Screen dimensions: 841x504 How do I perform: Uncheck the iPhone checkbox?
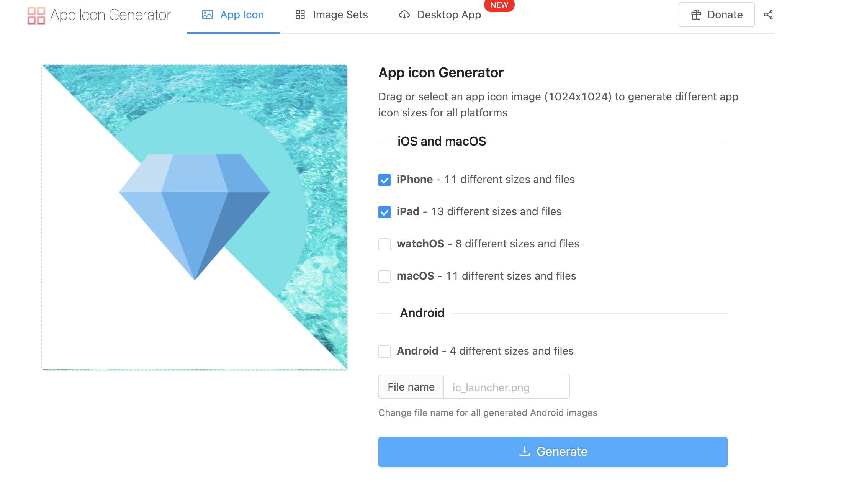coord(385,180)
